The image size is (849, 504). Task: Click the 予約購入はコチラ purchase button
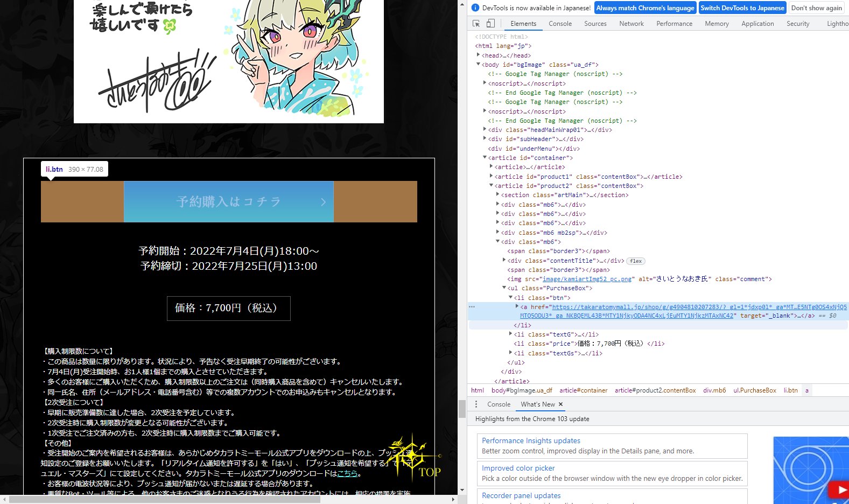229,201
